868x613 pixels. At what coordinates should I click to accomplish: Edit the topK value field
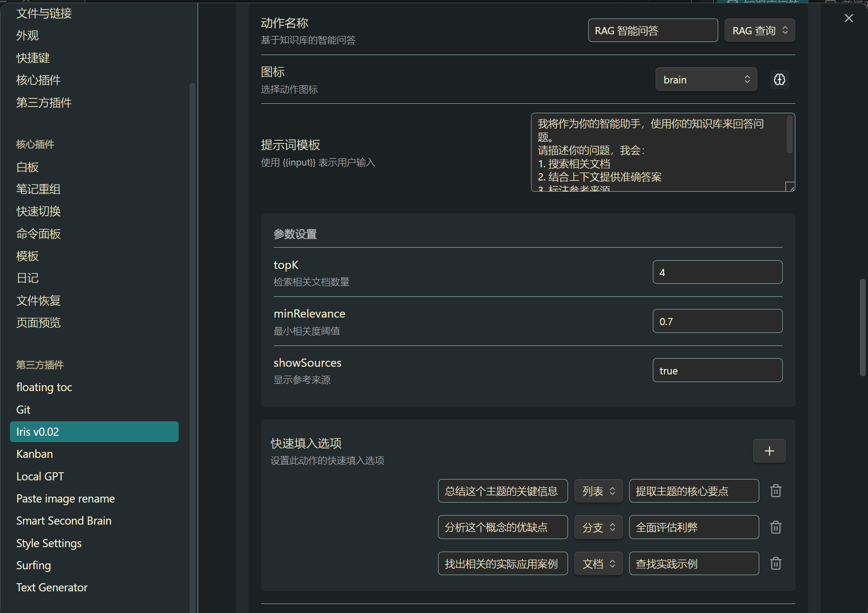(717, 272)
